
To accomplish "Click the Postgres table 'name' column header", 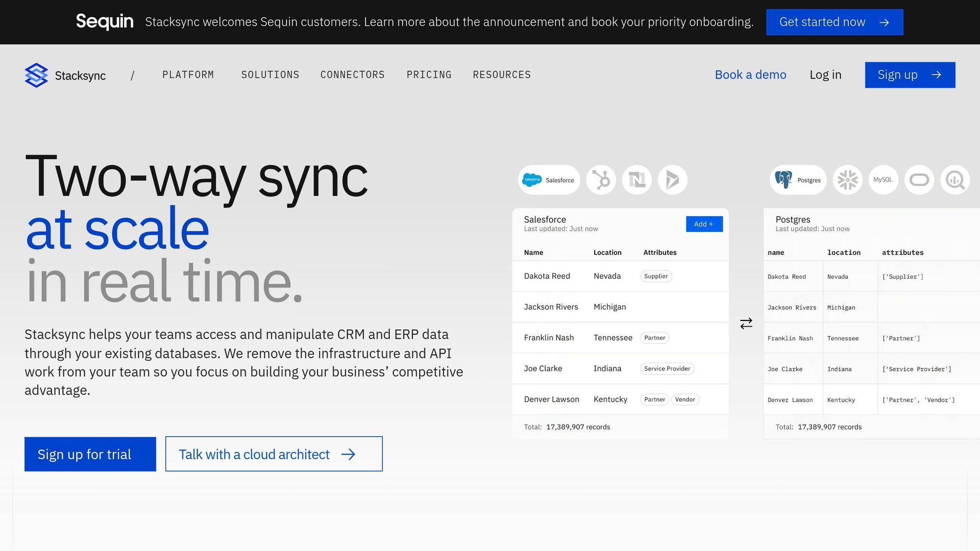I will [x=776, y=253].
